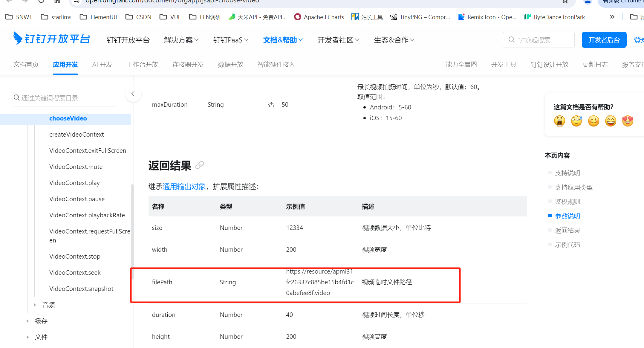Image resolution: width=644 pixels, height=348 pixels.
Task: Focus the sidebar keyword search field
Action: click(x=65, y=98)
